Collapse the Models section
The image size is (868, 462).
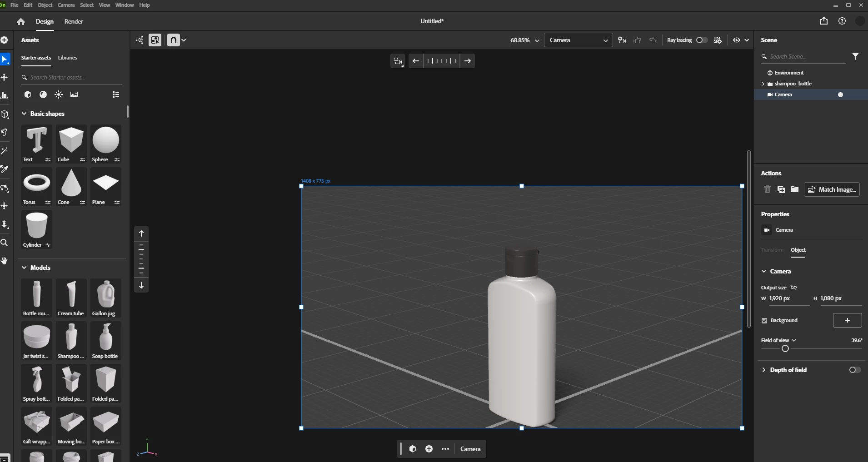tap(24, 268)
